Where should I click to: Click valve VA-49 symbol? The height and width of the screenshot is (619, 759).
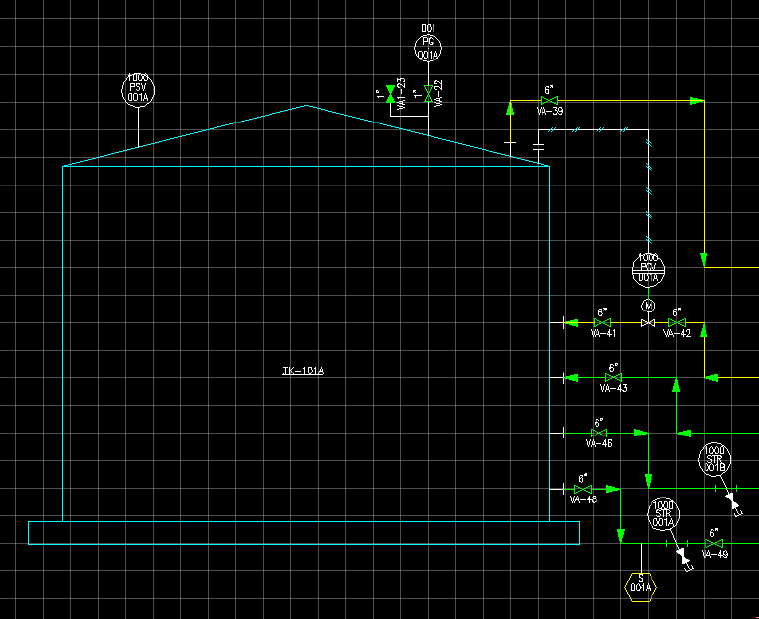coord(714,544)
